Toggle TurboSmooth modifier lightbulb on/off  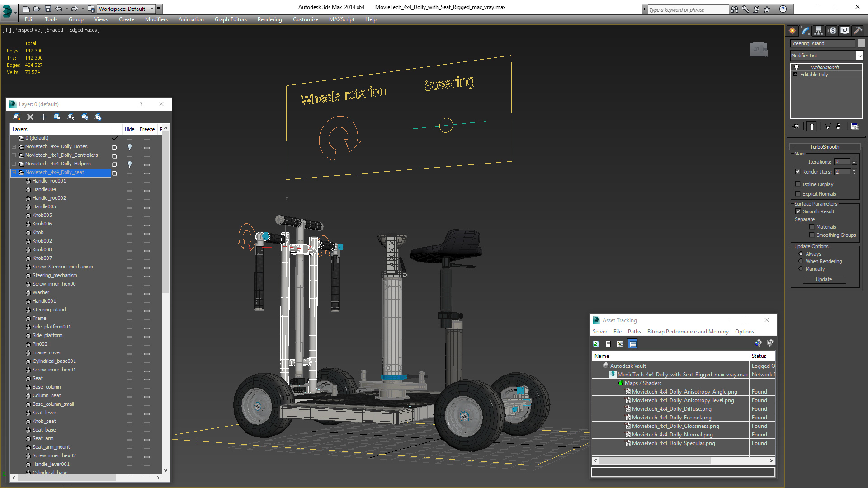(797, 67)
